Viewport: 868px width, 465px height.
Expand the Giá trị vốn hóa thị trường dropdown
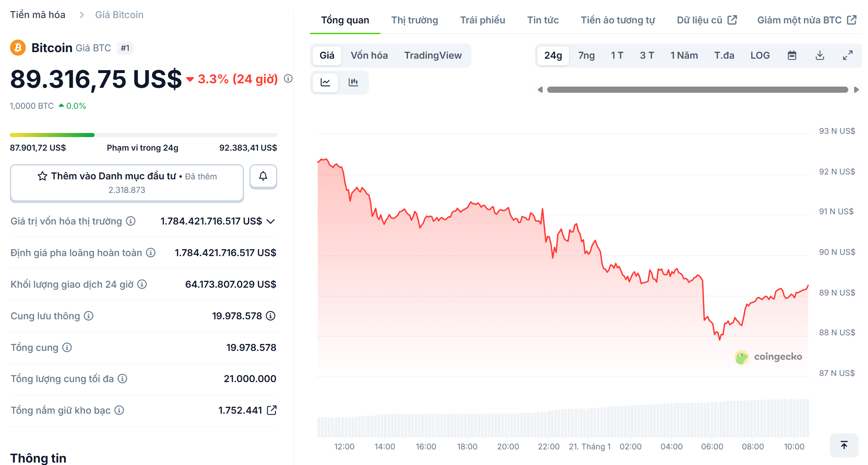[271, 221]
